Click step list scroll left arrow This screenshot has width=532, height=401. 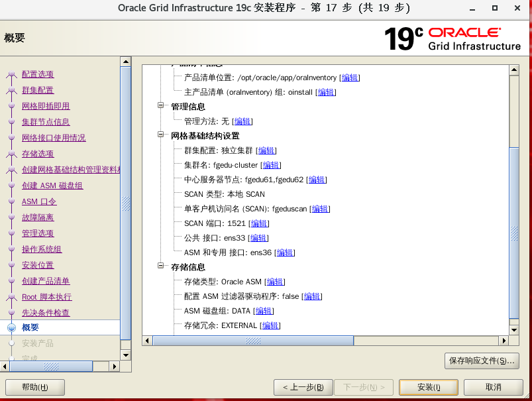[x=5, y=367]
